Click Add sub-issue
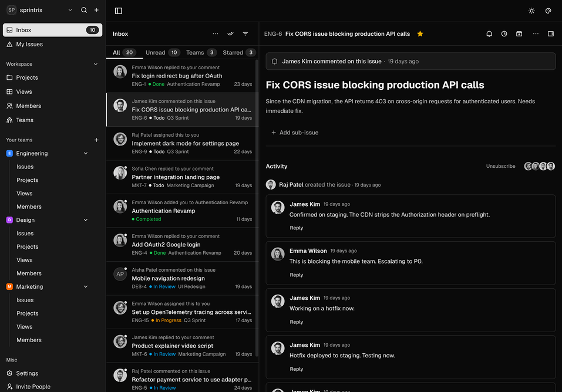Screen dimensions: 562x392 pyautogui.click(x=295, y=133)
